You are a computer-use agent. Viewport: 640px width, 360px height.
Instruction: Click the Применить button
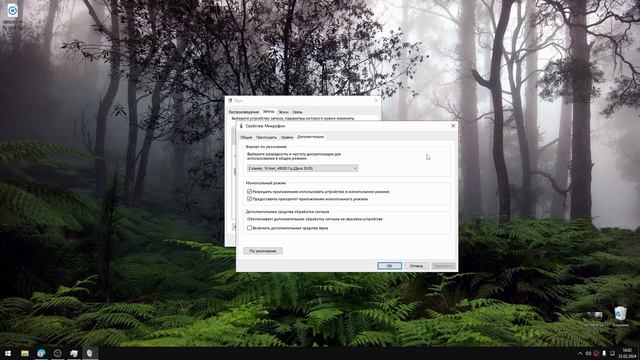pos(443,266)
